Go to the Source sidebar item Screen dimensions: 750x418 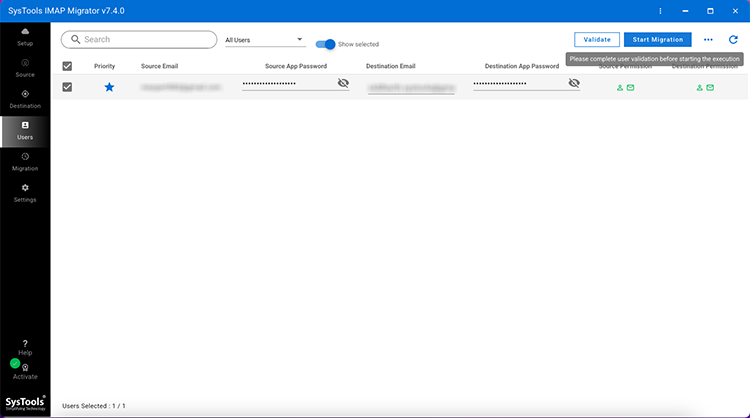(25, 68)
